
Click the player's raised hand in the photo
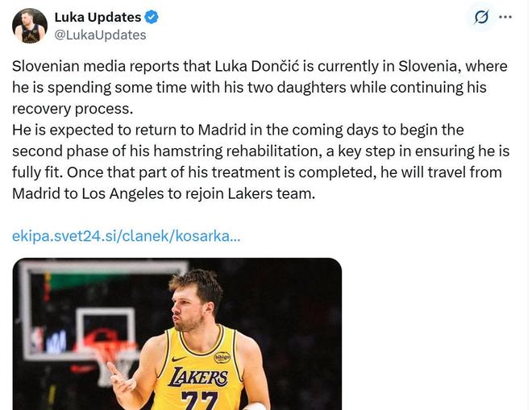(121, 377)
